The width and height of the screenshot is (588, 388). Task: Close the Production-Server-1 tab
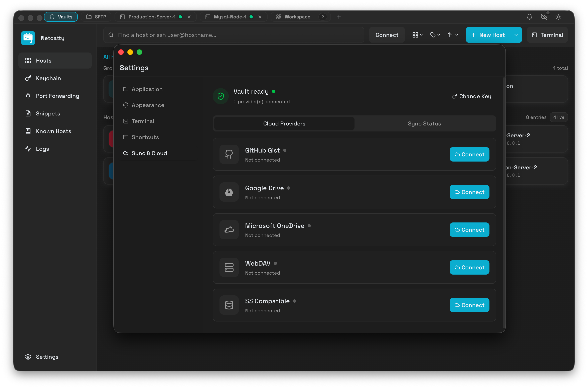pos(189,17)
